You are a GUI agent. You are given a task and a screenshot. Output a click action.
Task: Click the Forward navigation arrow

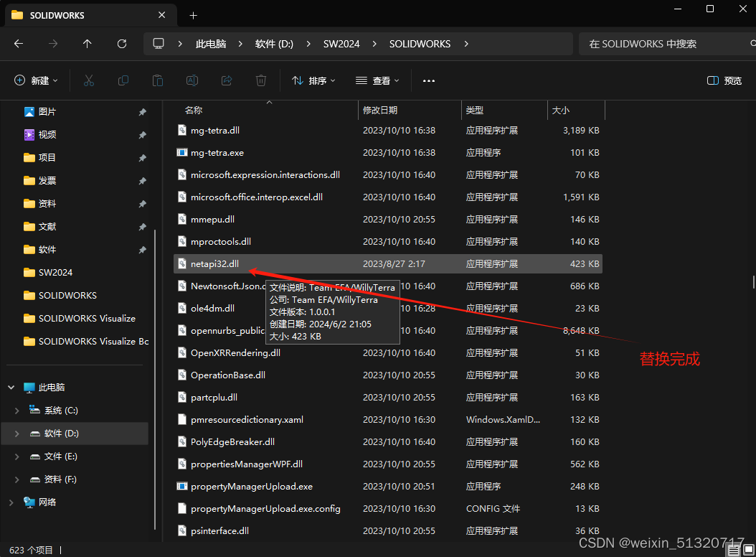click(x=53, y=44)
